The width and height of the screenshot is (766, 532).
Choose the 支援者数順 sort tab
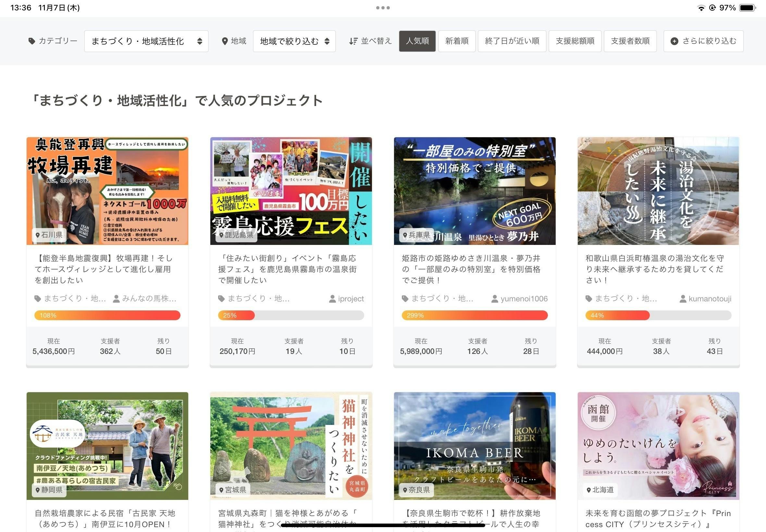click(630, 41)
